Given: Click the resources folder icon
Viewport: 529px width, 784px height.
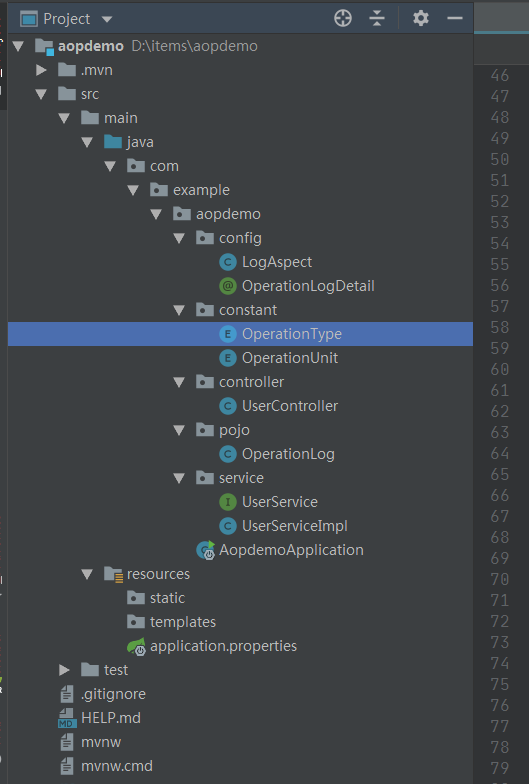Looking at the screenshot, I should 114,574.
